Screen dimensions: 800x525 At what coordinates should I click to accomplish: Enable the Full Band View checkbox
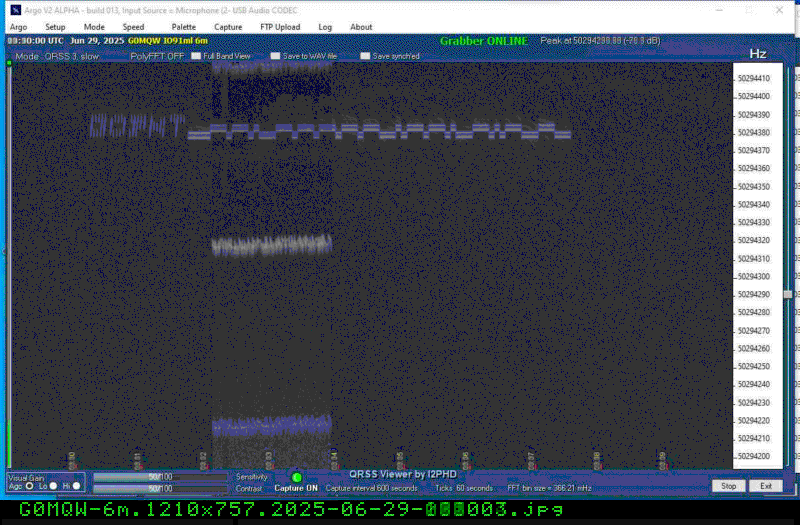click(196, 56)
